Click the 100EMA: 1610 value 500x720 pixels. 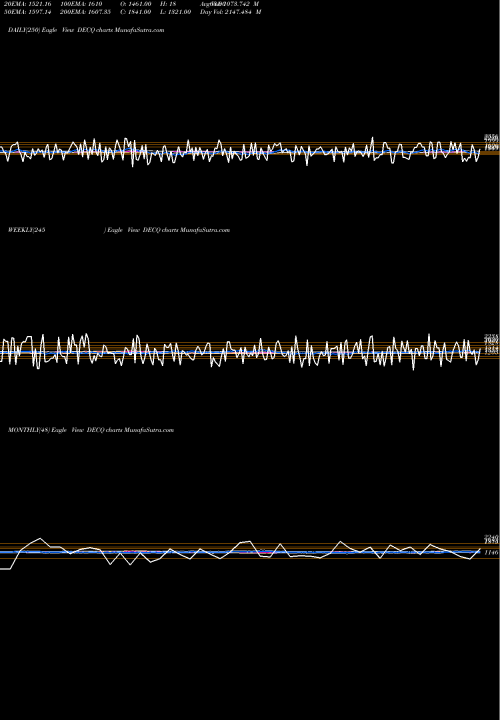point(81,4)
